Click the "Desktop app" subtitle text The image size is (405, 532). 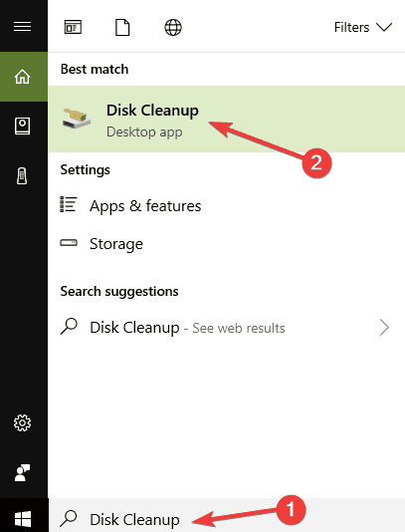click(x=144, y=132)
